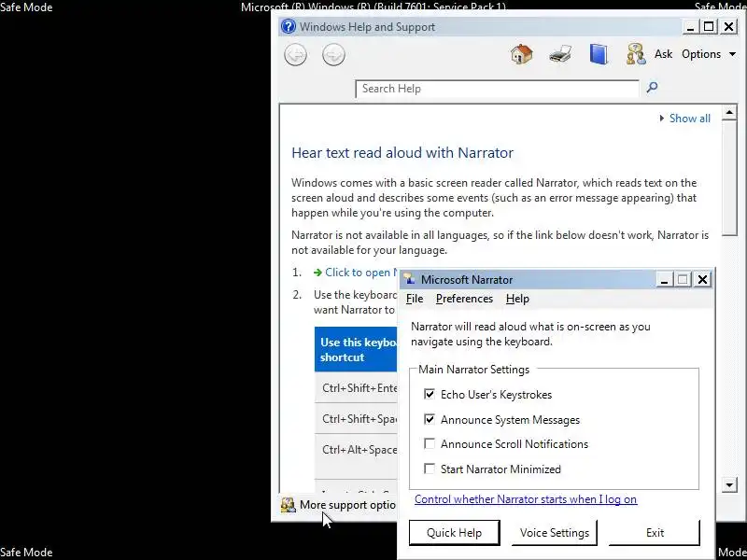Open Voice Settings in Narrator
This screenshot has width=747, height=560.
[x=555, y=532]
